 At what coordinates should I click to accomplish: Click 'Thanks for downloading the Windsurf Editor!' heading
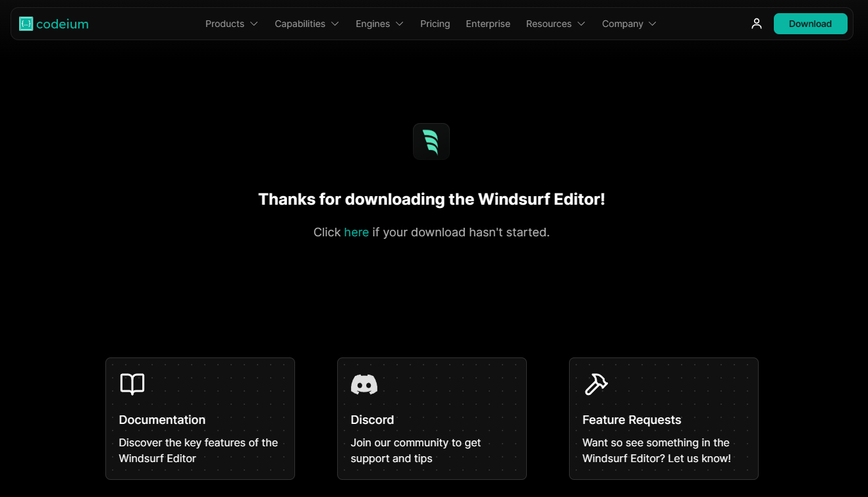431,199
